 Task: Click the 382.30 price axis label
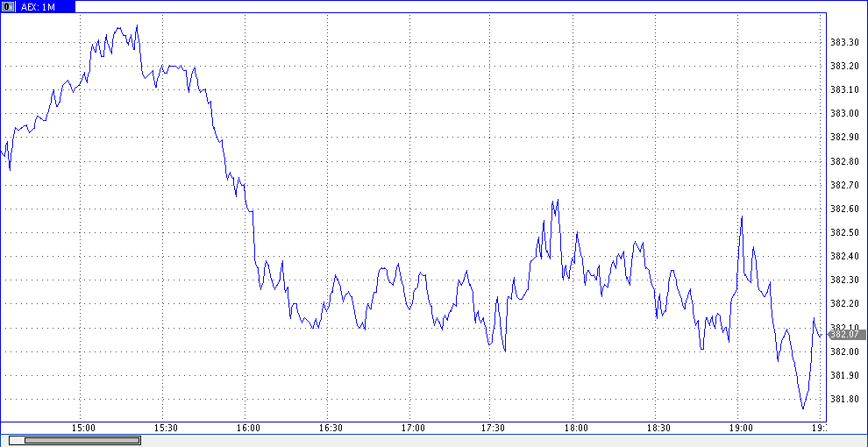(x=844, y=280)
